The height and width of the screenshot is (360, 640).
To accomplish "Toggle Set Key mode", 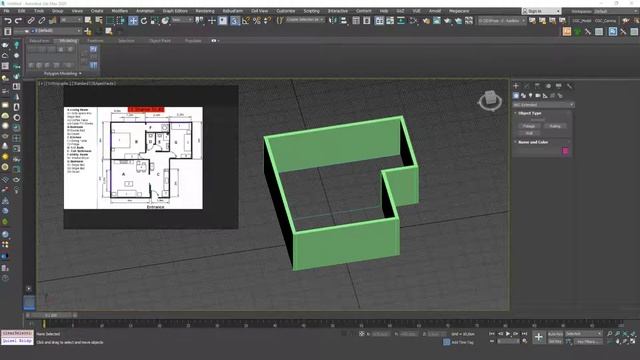I will point(555,341).
